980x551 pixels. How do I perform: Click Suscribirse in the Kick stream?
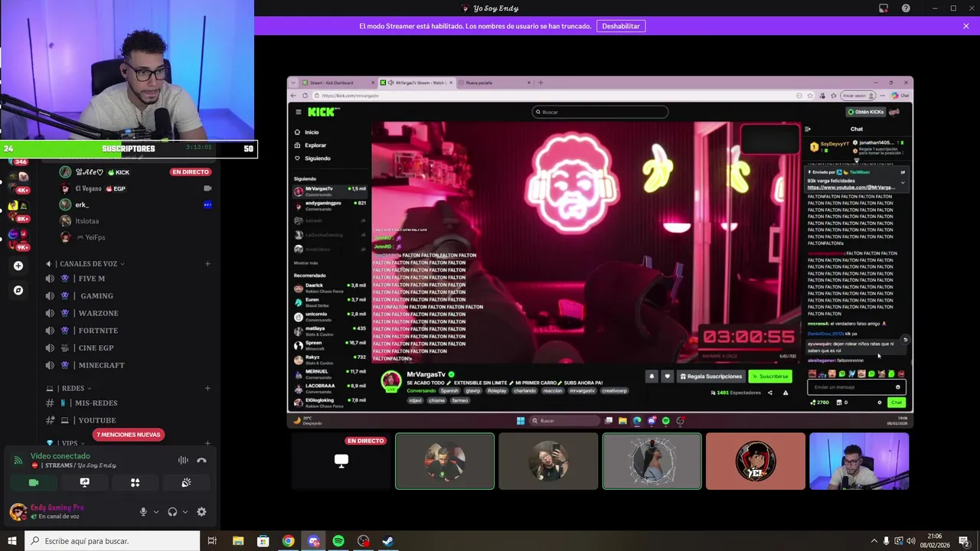pos(770,377)
